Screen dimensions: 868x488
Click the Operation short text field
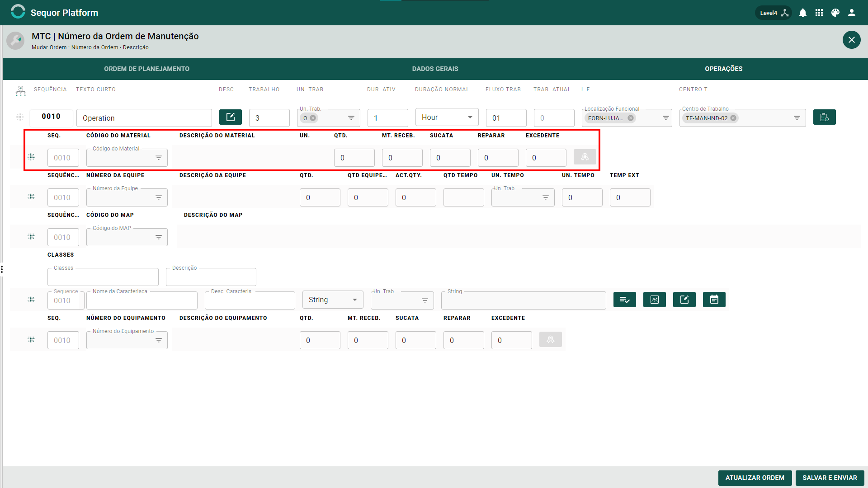tap(144, 118)
